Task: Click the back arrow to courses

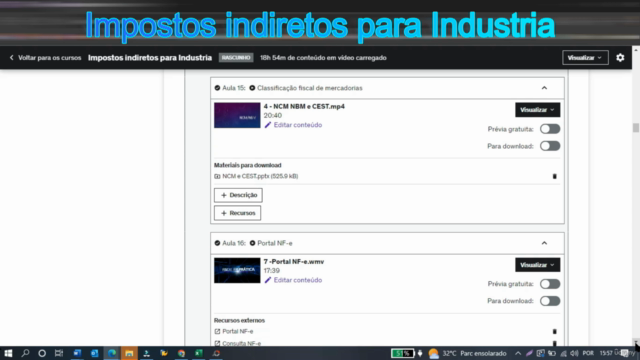Action: click(11, 58)
